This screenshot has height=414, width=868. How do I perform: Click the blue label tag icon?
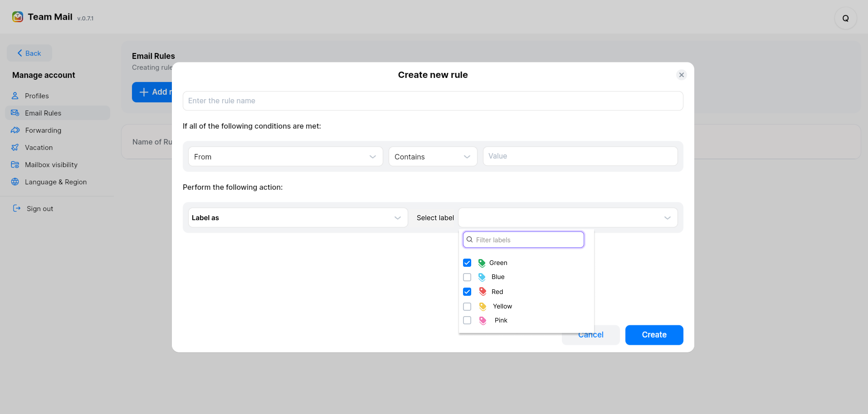point(482,277)
